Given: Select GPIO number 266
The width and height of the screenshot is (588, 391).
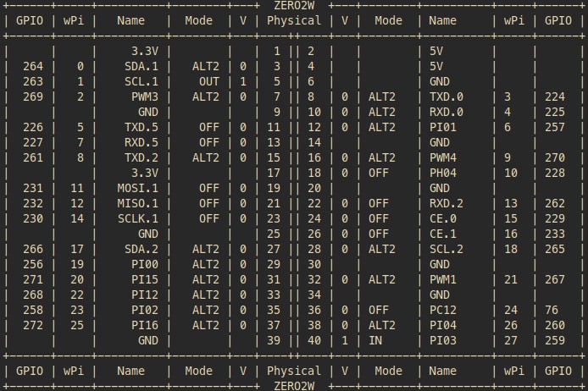Looking at the screenshot, I should (33, 249).
